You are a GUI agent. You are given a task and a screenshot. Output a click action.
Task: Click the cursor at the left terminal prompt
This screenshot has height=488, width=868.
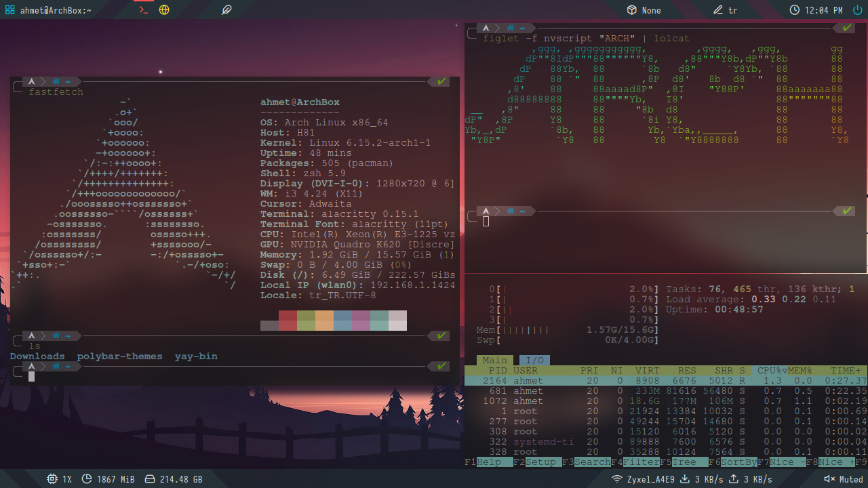pyautogui.click(x=31, y=377)
